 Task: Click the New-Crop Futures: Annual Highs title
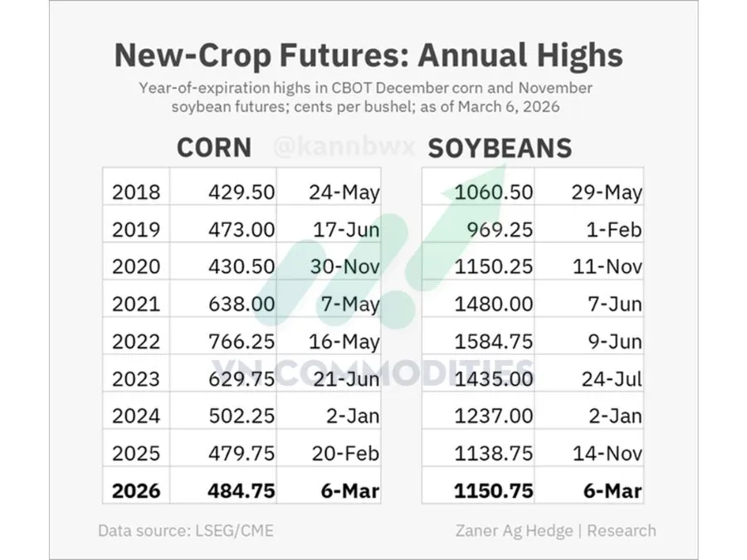368,55
